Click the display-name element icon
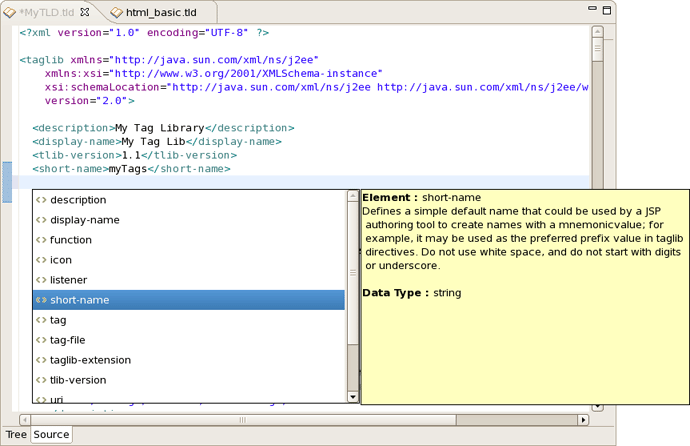 (x=41, y=220)
